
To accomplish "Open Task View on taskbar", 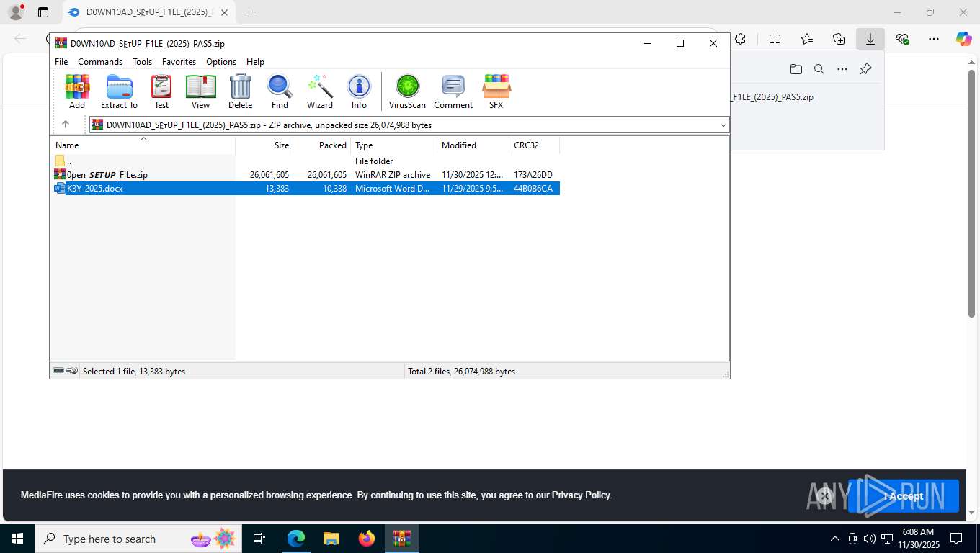I will click(x=259, y=539).
